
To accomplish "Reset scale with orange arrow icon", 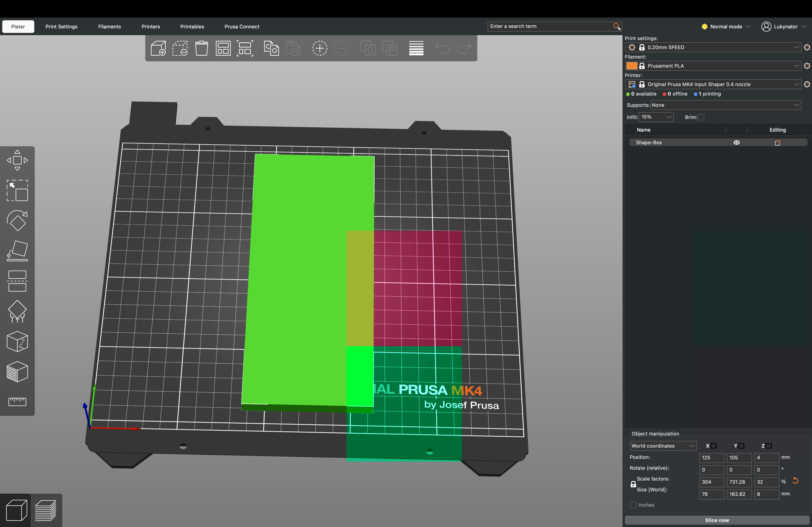I will pyautogui.click(x=795, y=481).
